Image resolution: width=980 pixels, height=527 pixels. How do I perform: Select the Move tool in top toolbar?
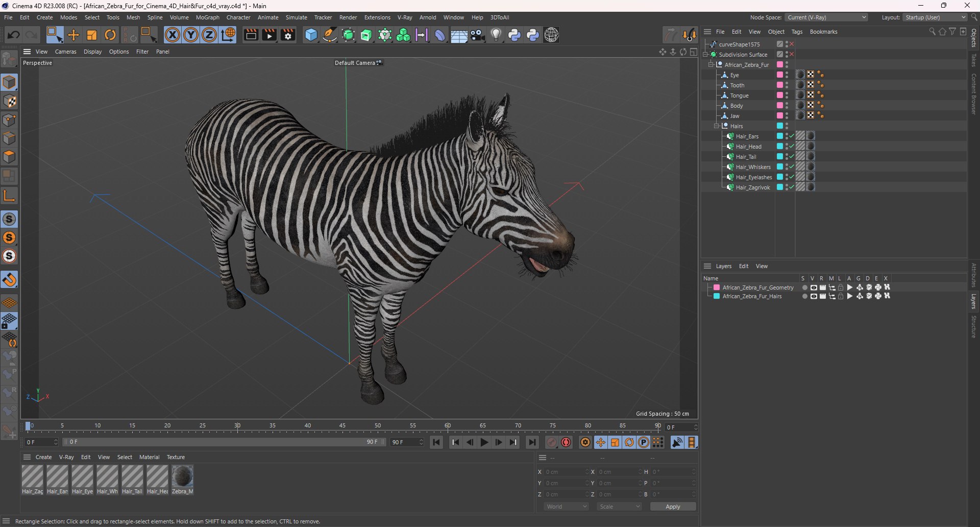click(x=73, y=35)
